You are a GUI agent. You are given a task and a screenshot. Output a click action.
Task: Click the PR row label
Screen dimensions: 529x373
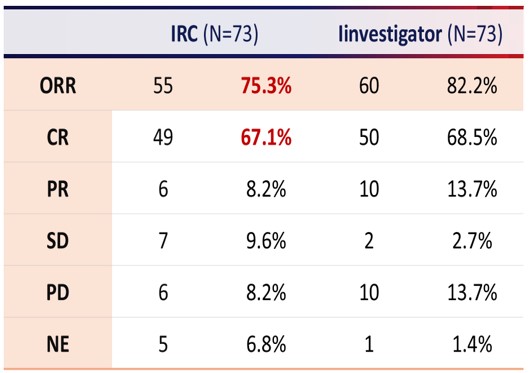click(x=58, y=189)
